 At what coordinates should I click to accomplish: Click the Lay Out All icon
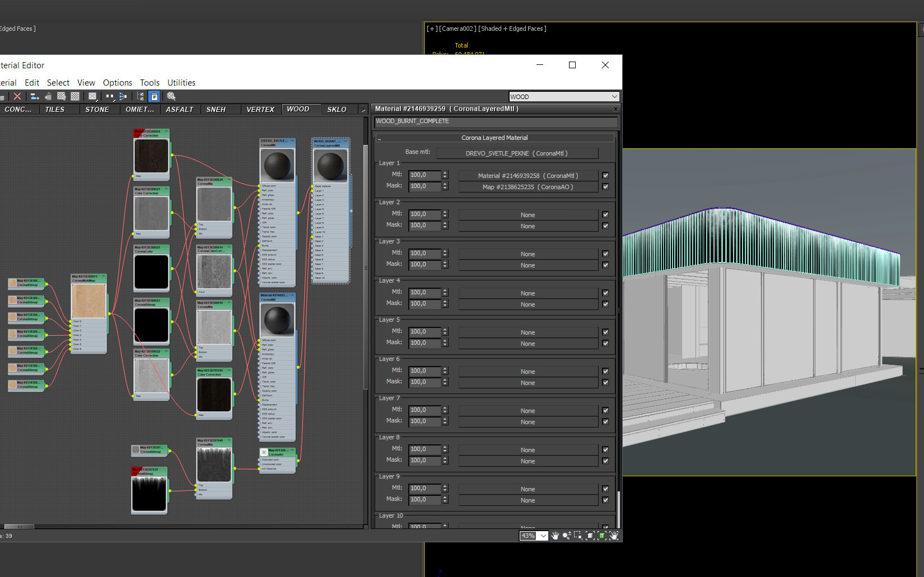(110, 96)
